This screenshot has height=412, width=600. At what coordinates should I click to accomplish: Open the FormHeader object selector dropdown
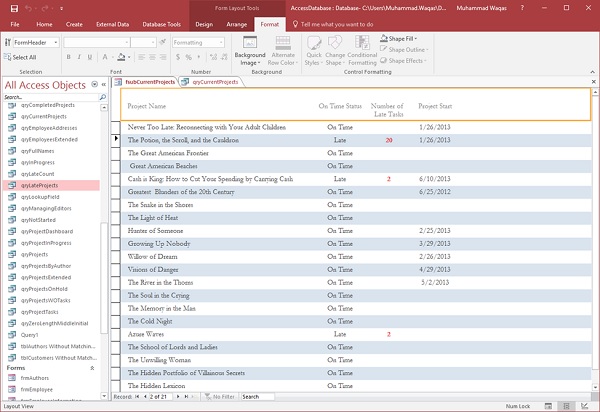tap(54, 43)
